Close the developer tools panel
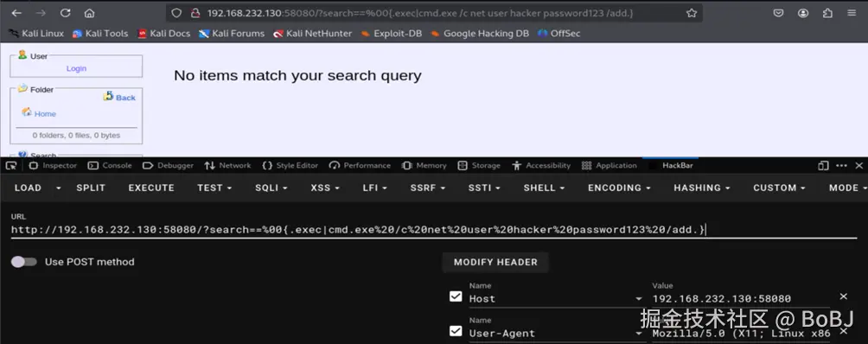 tap(859, 165)
